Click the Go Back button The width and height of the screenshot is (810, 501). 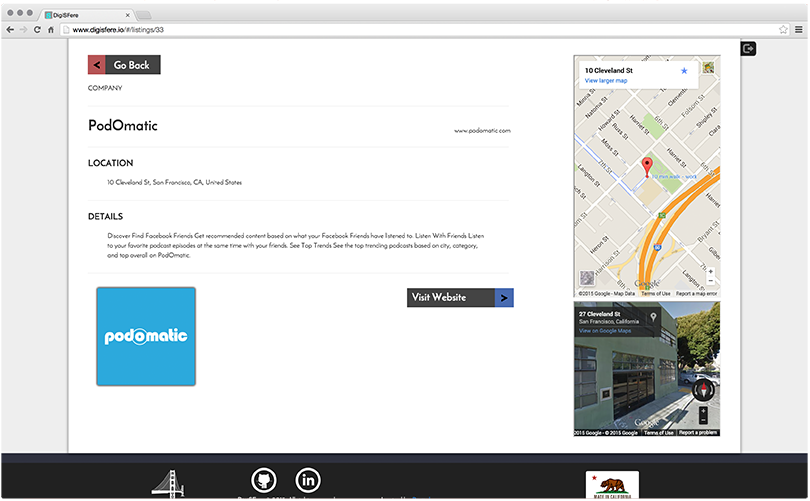pyautogui.click(x=124, y=65)
